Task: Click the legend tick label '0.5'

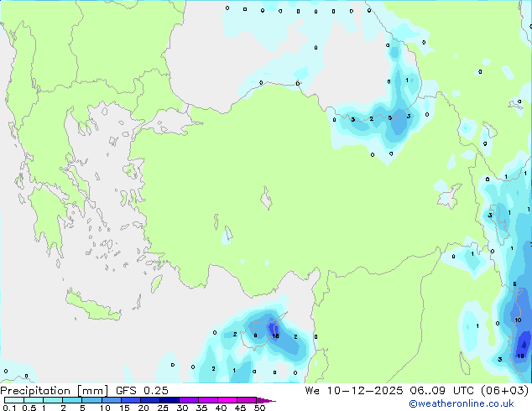Action: [x=29, y=408]
